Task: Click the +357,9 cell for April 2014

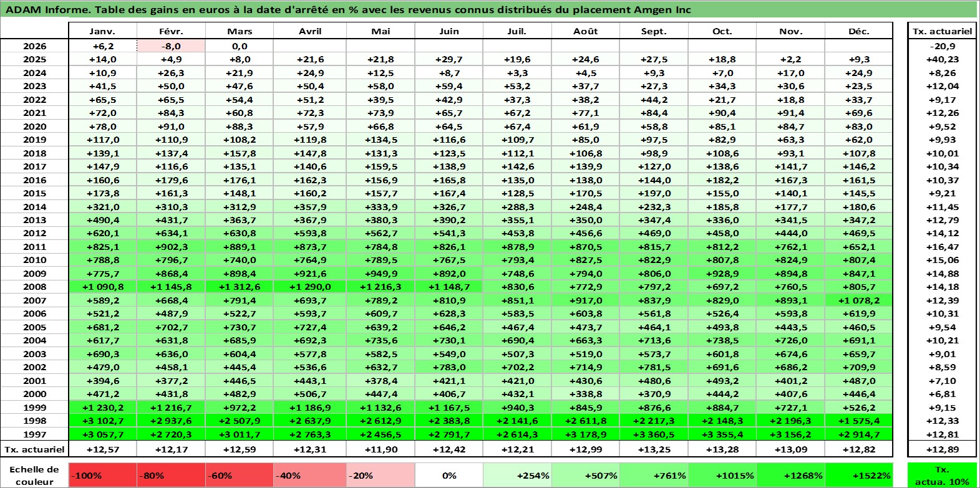Action: click(x=310, y=207)
